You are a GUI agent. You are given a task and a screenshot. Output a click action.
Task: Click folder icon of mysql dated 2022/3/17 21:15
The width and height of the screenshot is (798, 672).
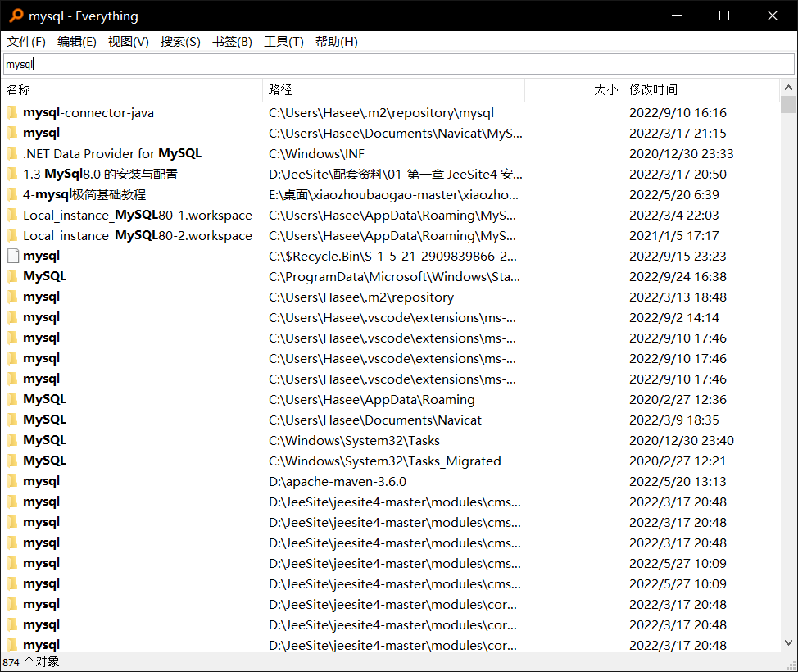coord(13,134)
